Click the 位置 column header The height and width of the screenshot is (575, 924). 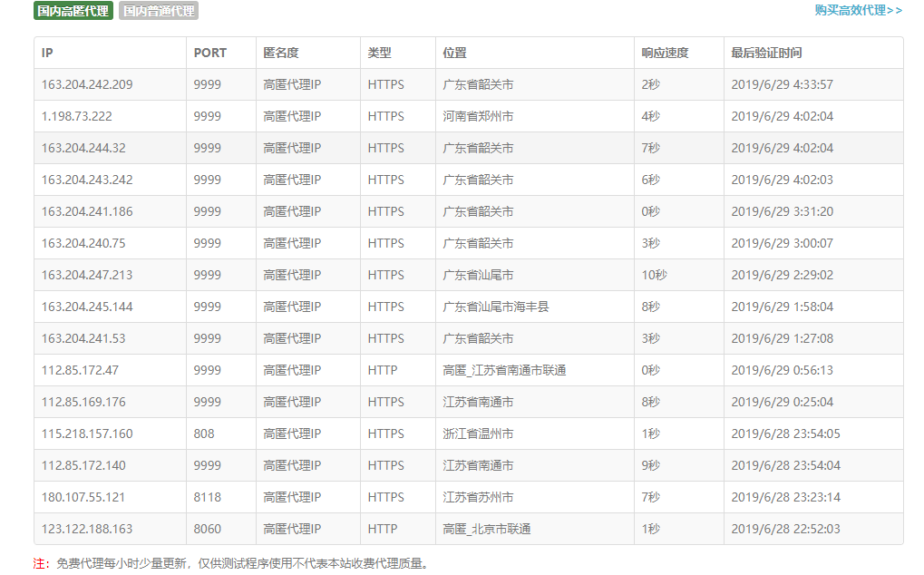454,53
